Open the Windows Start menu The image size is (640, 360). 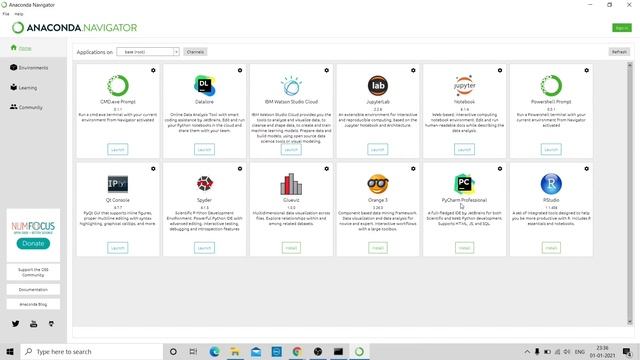pyautogui.click(x=10, y=351)
